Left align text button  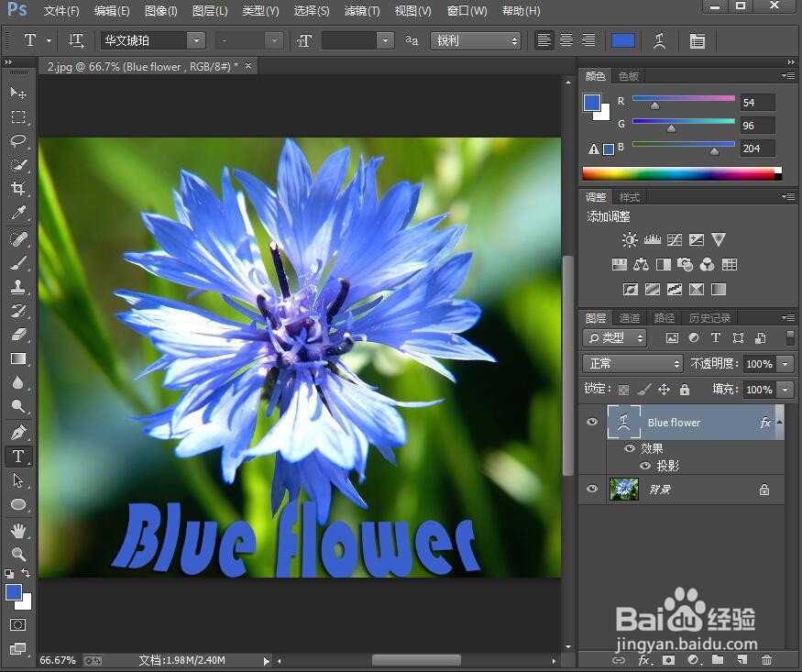pyautogui.click(x=544, y=40)
